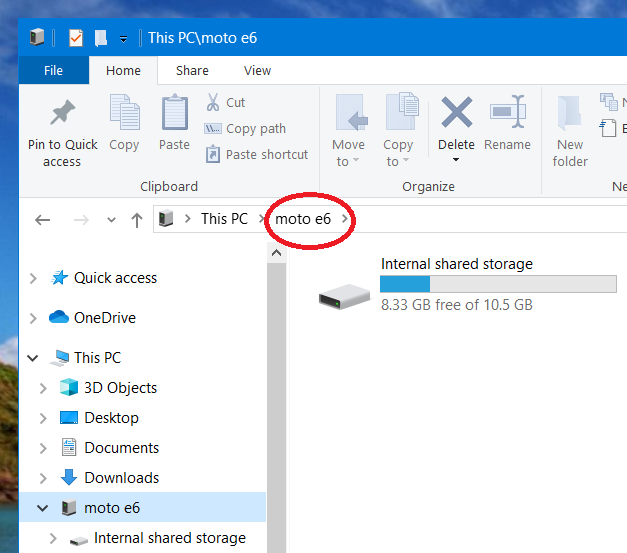
Task: Click the navigation pane scrollbar track
Action: pyautogui.click(x=276, y=408)
